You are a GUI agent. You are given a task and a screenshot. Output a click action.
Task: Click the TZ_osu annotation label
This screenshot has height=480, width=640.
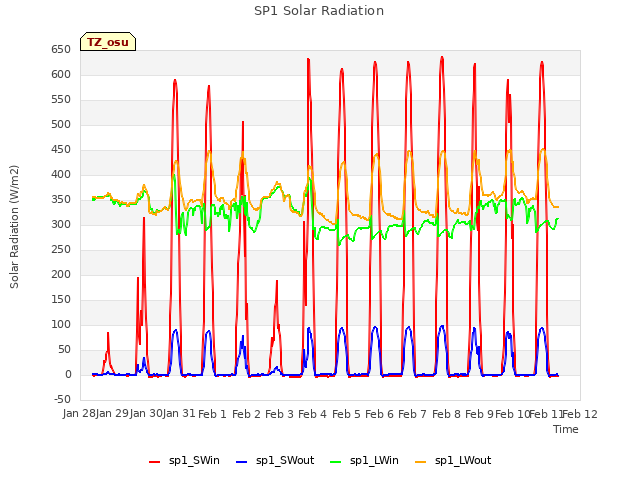[x=108, y=42]
